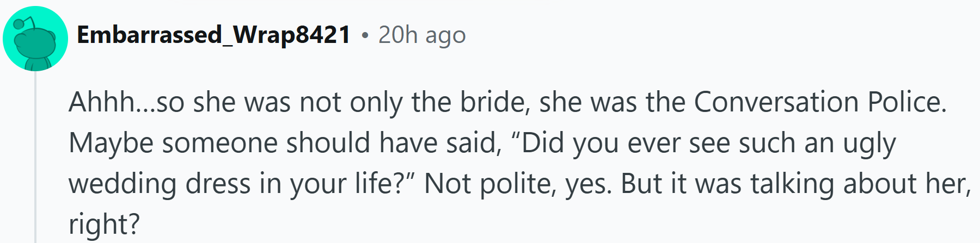Click the word 'right?' on last line

[104, 225]
